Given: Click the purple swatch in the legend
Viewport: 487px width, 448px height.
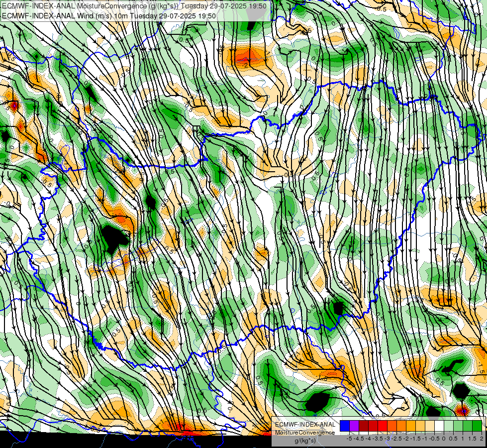Looking at the screenshot, I should [354, 426].
